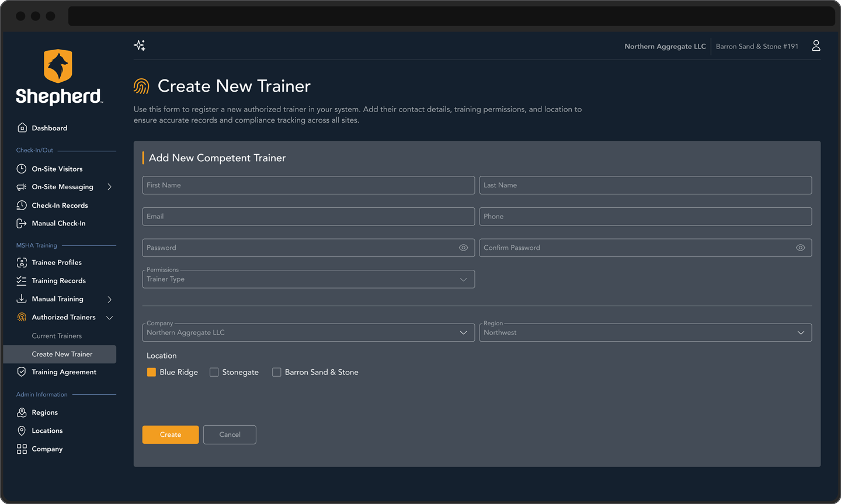The image size is (841, 504).
Task: Click the sparkle AI icon in top bar
Action: (x=140, y=46)
